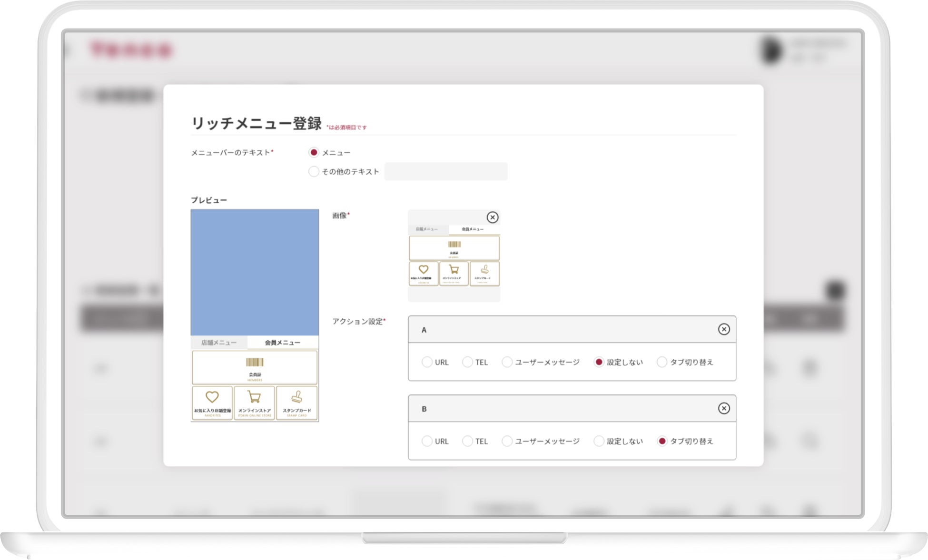Click the barcode membership card icon in preview
This screenshot has width=928, height=560.
click(x=254, y=363)
